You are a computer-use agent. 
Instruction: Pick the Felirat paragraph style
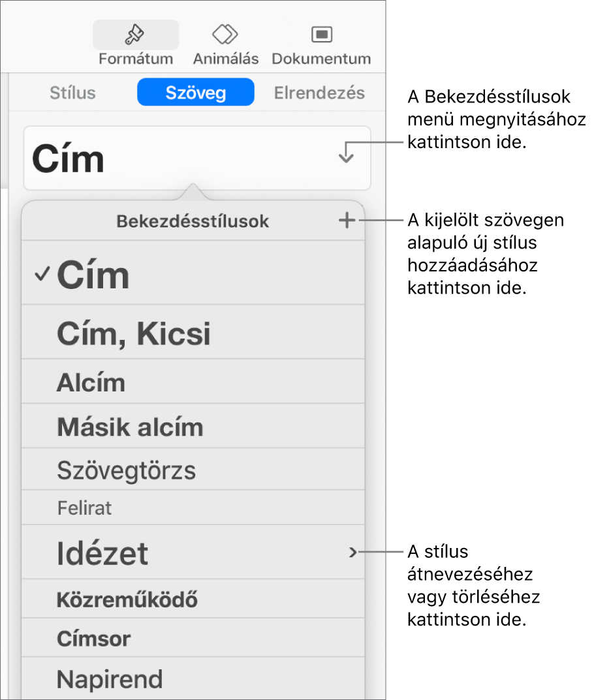point(193,508)
